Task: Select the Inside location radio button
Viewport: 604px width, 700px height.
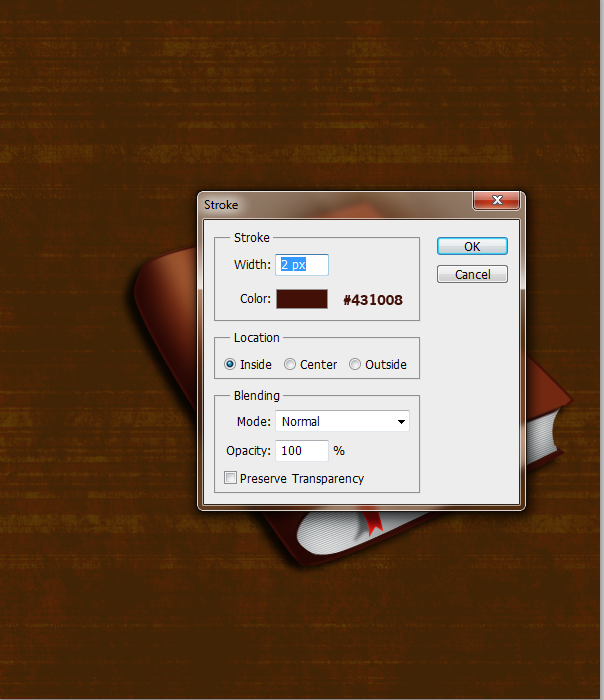Action: (x=230, y=364)
